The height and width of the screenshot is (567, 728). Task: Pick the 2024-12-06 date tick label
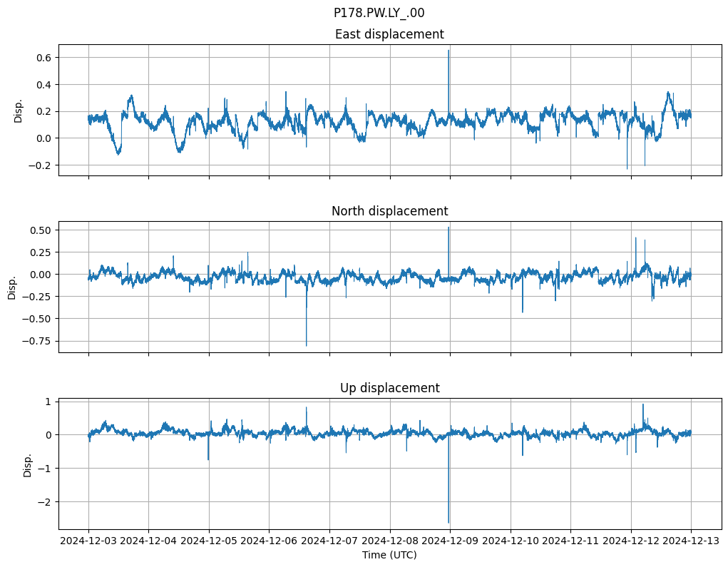[269, 541]
